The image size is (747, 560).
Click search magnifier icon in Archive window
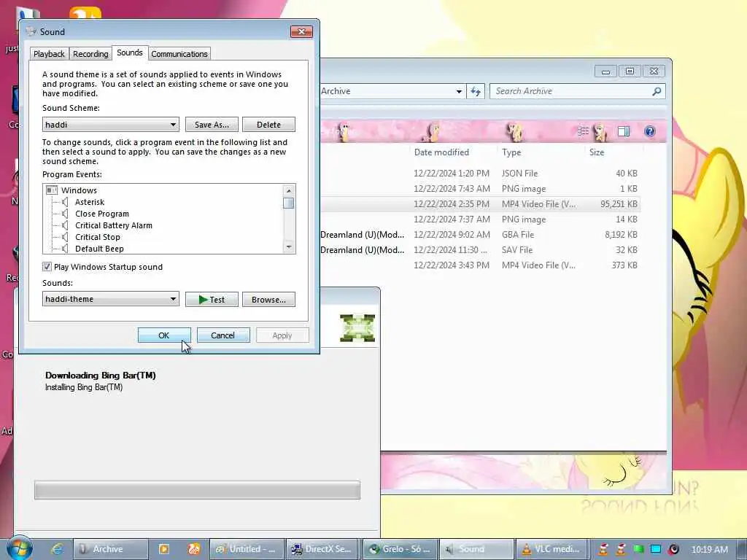click(x=657, y=91)
